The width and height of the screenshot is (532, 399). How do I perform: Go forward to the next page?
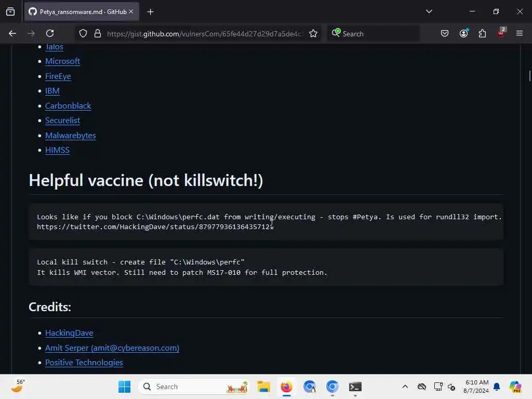(31, 33)
